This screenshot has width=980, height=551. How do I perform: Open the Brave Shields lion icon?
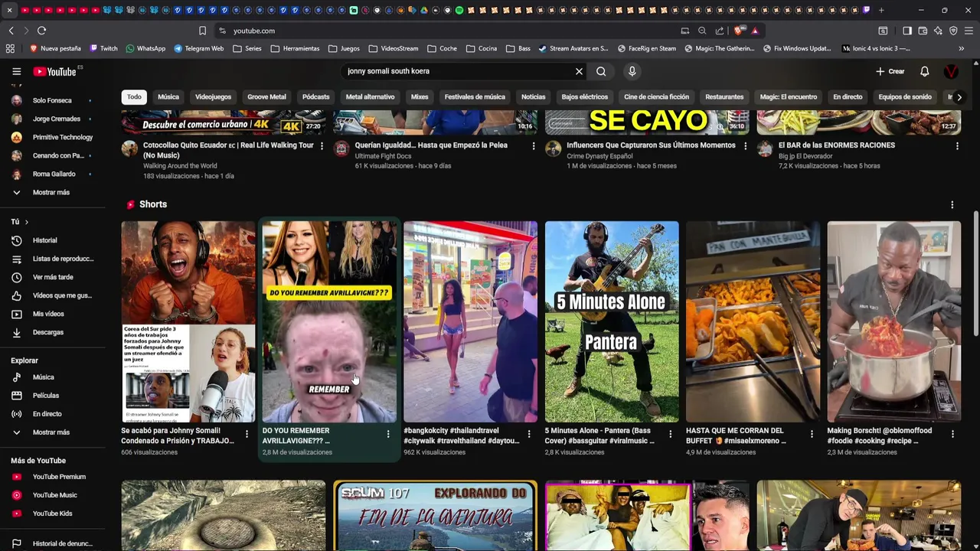(738, 31)
